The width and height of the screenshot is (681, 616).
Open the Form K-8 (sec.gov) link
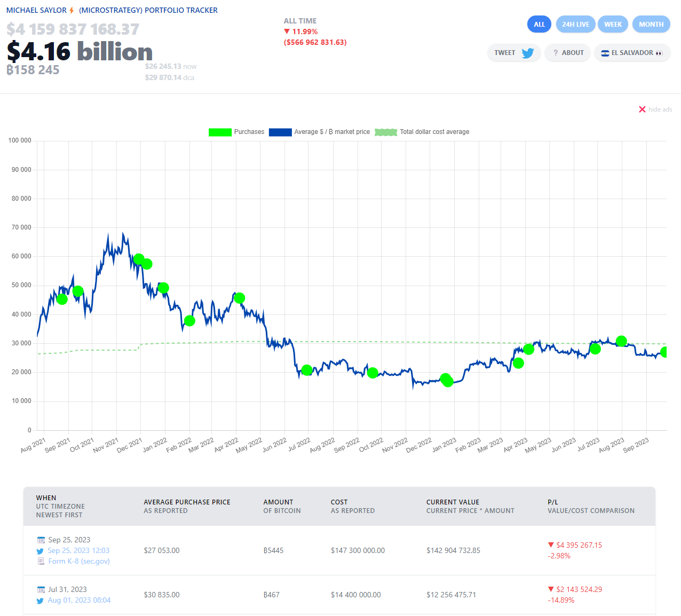78,561
